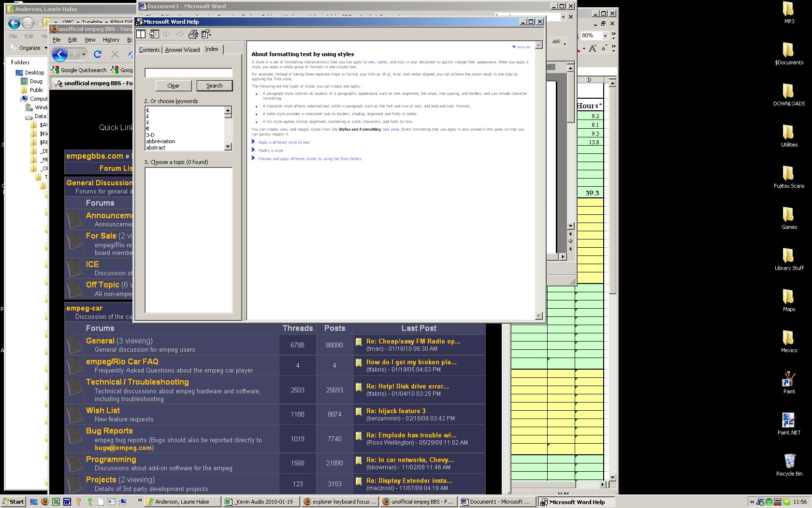The height and width of the screenshot is (508, 812).
Task: Open the Firefox File menu
Action: [57, 40]
